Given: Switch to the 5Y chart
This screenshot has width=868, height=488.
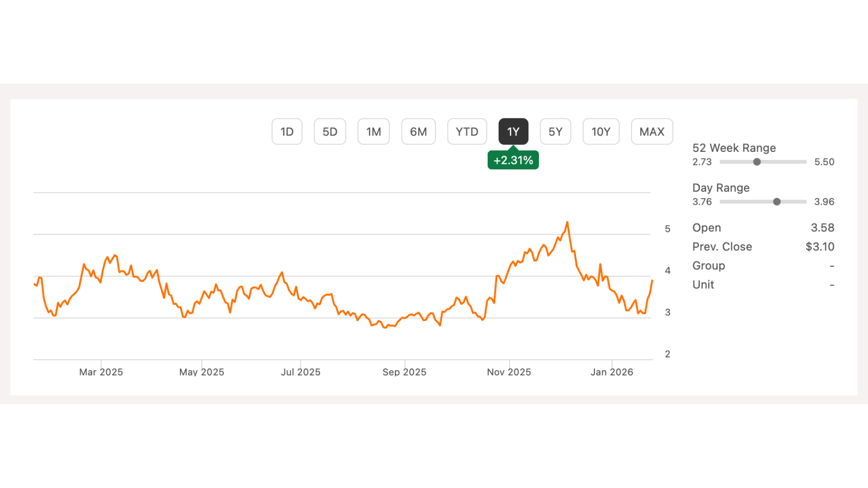Looking at the screenshot, I should [x=555, y=131].
